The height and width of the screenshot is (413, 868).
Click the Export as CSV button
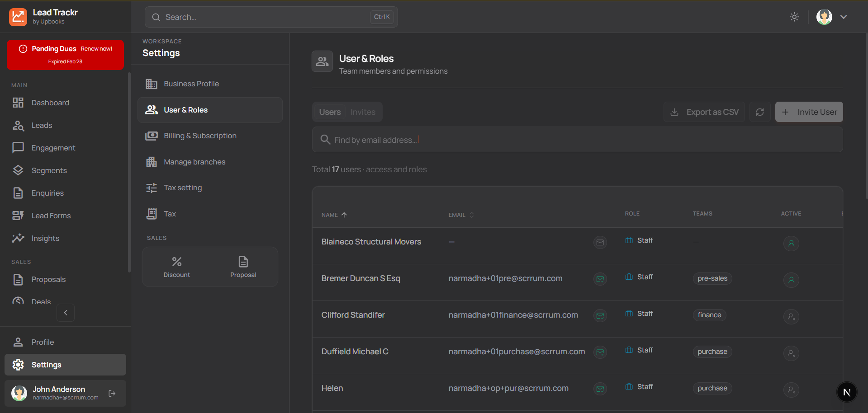(x=704, y=112)
